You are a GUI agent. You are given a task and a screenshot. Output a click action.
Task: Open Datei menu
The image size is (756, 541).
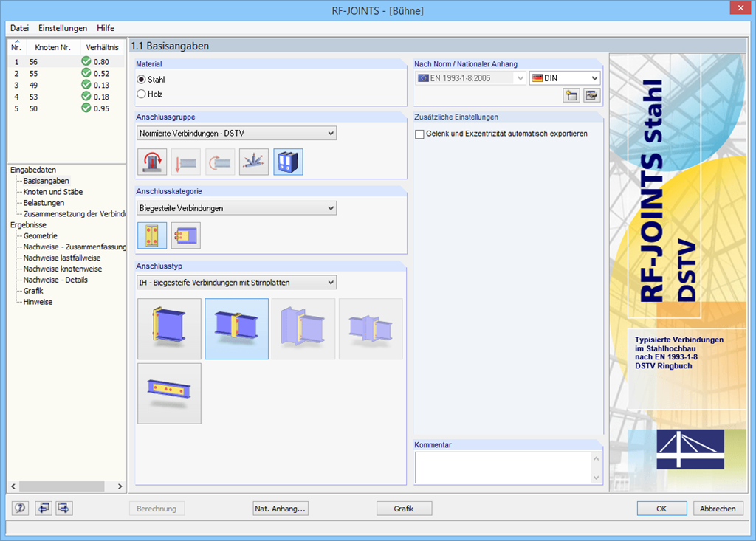click(19, 28)
